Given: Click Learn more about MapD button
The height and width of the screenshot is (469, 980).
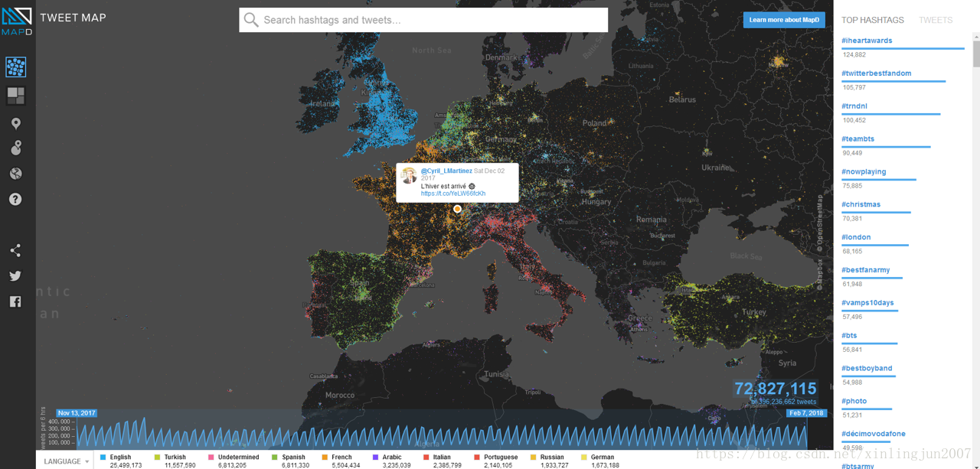Looking at the screenshot, I should tap(784, 20).
